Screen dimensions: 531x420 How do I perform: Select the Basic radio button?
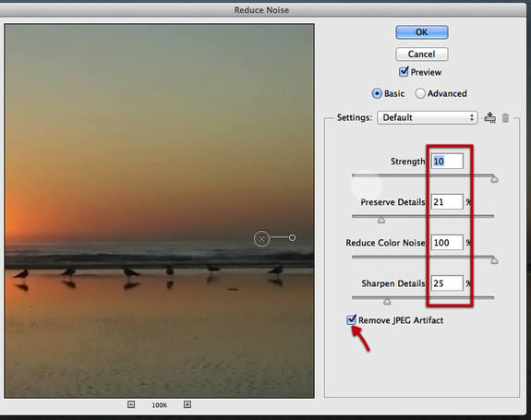tap(377, 93)
